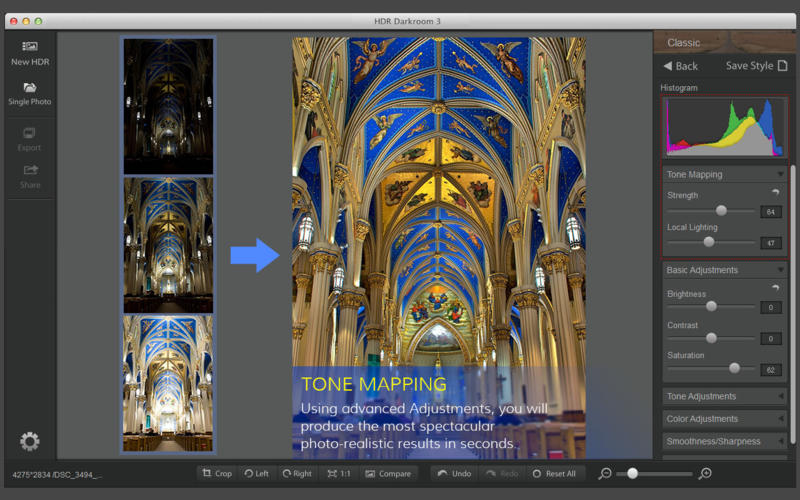Reset Tone Mapping with its curved arrow
This screenshot has height=500, width=800.
[775, 193]
